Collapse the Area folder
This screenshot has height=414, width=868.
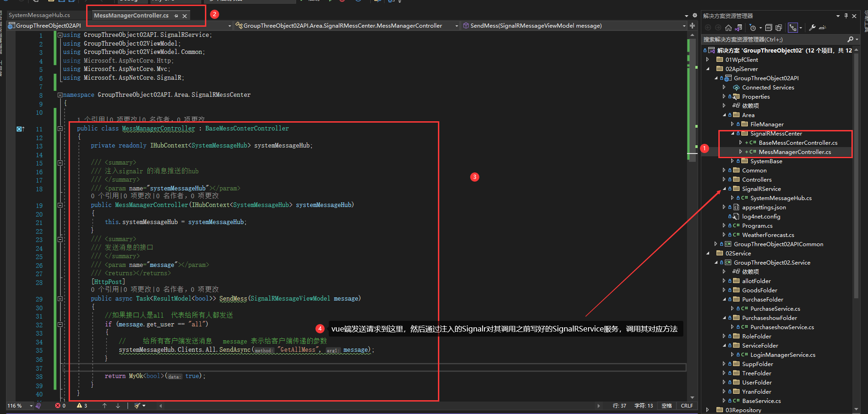(724, 115)
